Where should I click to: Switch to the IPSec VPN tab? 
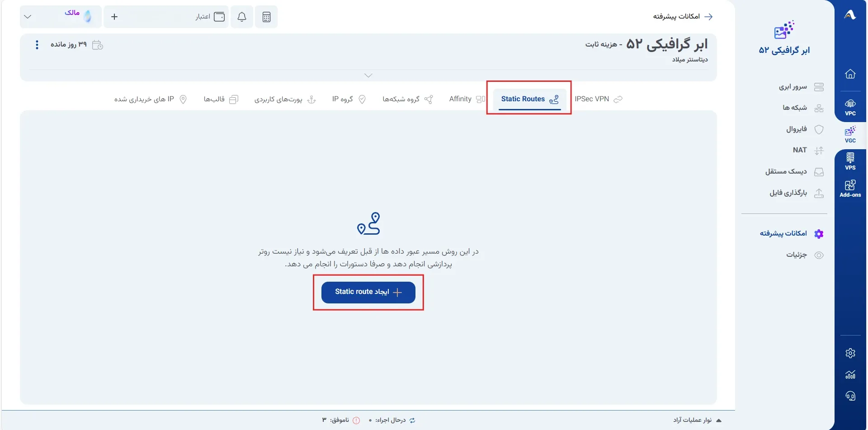click(x=599, y=99)
